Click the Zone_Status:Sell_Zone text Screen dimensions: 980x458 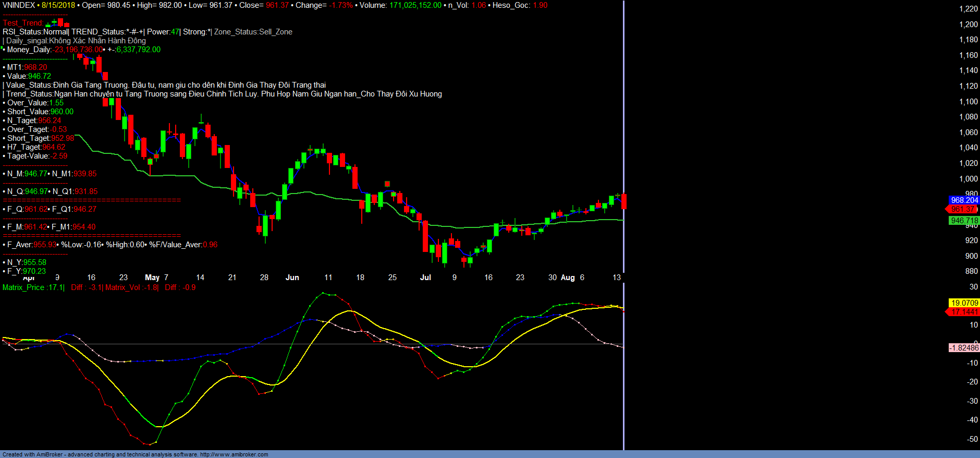[x=253, y=32]
